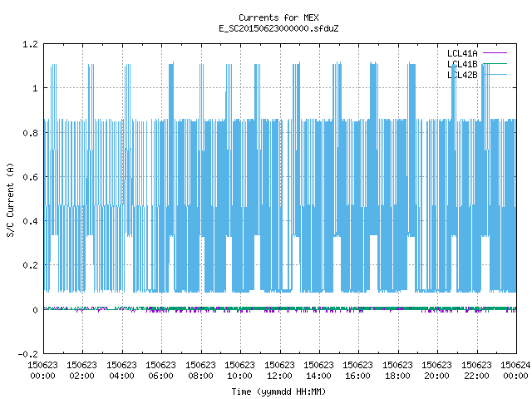
Task: Click the y-axis label 'S/C Current (A)'
Action: tap(10, 200)
